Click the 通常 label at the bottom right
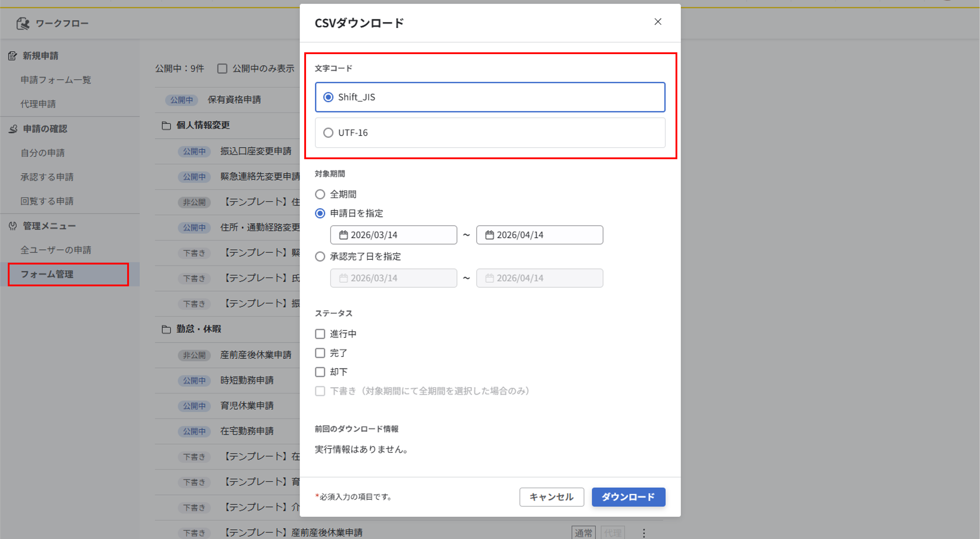The height and width of the screenshot is (539, 980). pos(583,533)
